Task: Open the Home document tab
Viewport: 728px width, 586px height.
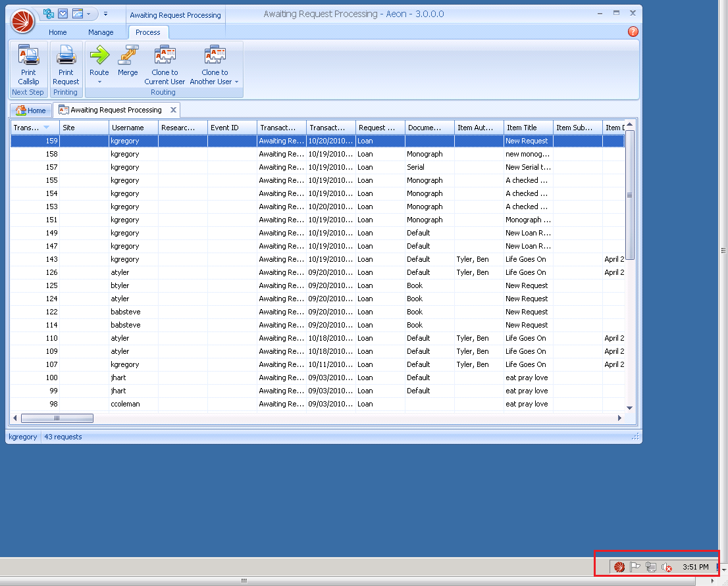Action: click(30, 110)
